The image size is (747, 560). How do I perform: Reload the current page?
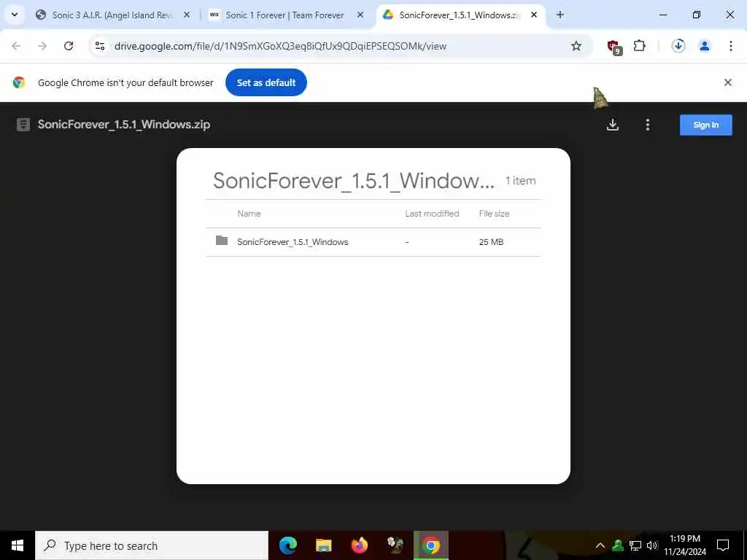click(x=69, y=46)
